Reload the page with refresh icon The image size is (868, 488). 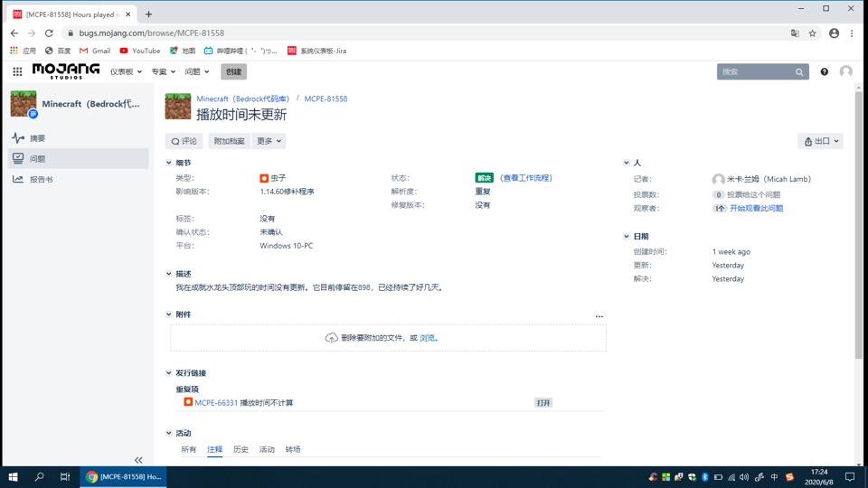click(x=49, y=33)
